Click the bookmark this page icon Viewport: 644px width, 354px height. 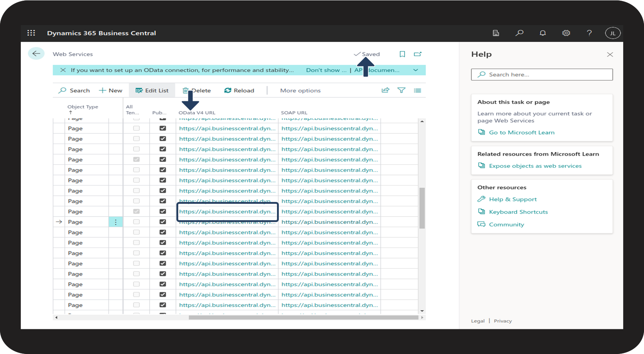pos(402,54)
